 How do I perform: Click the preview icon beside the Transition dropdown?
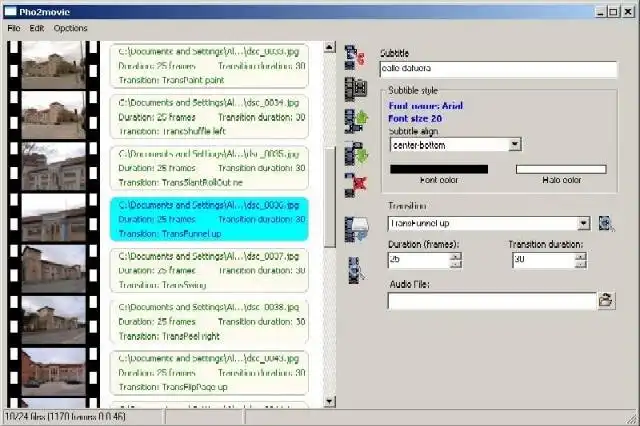coord(606,224)
